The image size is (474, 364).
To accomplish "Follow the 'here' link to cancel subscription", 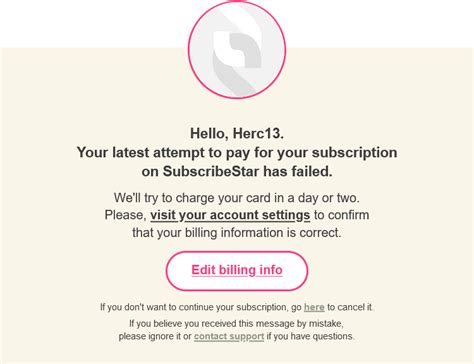I will (x=314, y=307).
